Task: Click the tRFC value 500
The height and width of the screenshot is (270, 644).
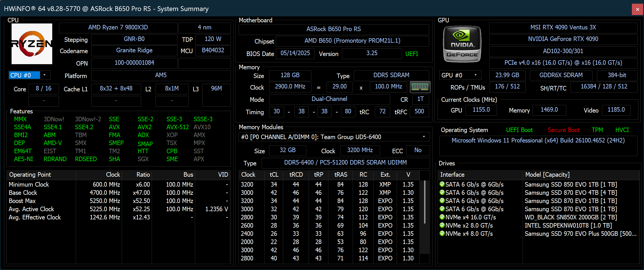Action: (419, 111)
